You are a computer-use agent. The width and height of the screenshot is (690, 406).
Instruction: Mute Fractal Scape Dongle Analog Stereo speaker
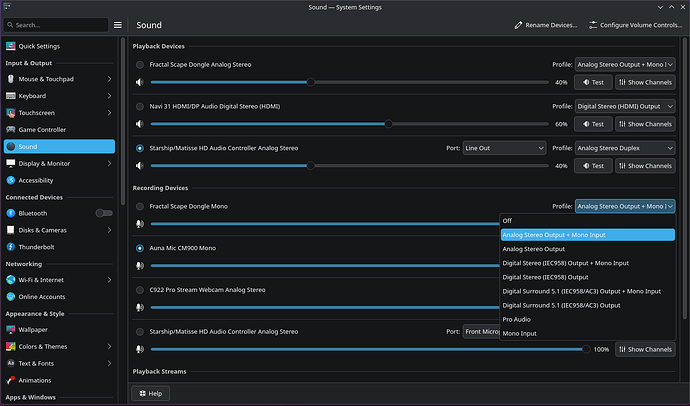coord(139,82)
